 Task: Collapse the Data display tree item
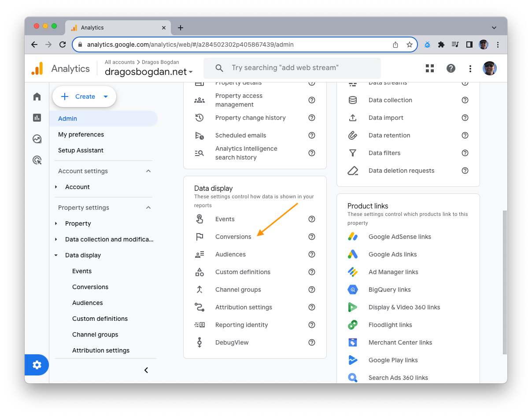[56, 255]
